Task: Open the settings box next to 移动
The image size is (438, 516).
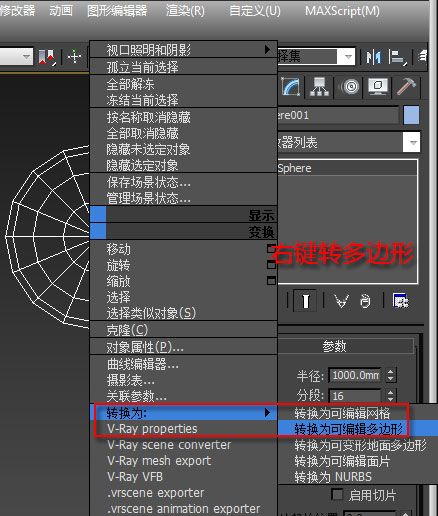Action: tap(272, 249)
